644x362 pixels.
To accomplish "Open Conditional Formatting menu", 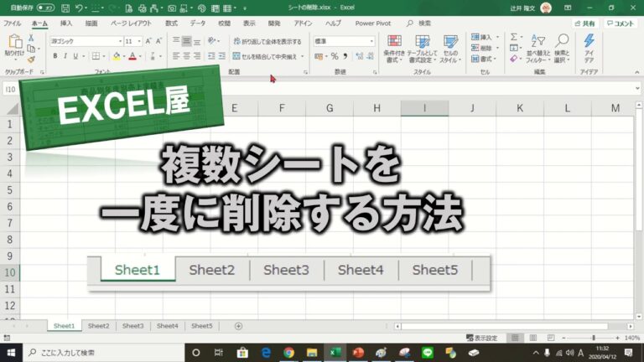I will (394, 49).
